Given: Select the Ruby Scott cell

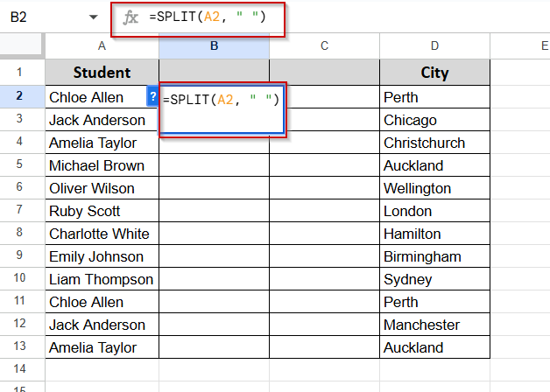Looking at the screenshot, I should (x=102, y=211).
